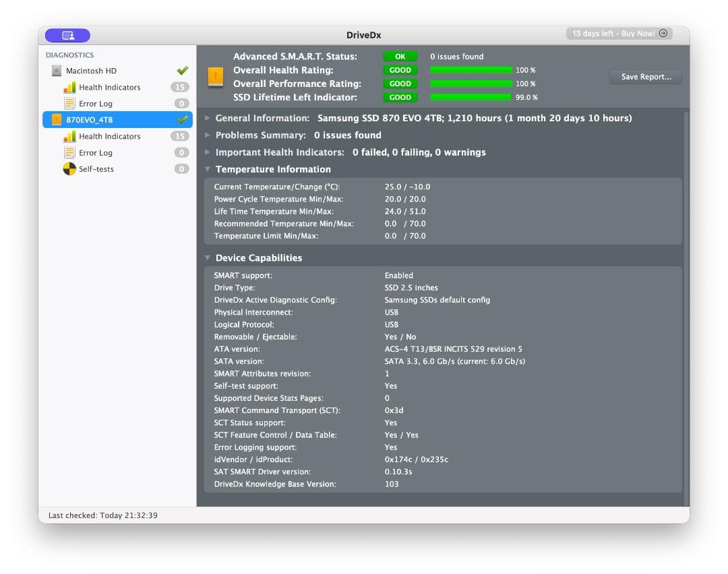The width and height of the screenshot is (728, 574).
Task: Click the orange 870EVO_4TB external drive icon
Action: (57, 120)
